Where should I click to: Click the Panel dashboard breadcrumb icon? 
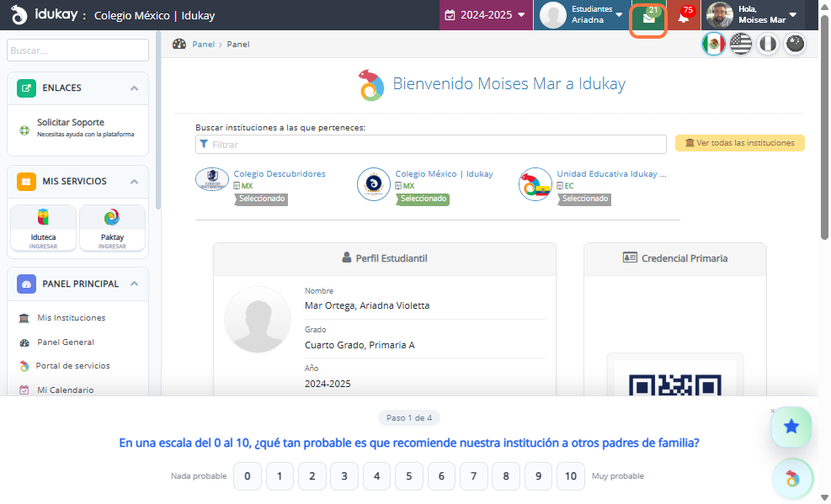click(179, 44)
